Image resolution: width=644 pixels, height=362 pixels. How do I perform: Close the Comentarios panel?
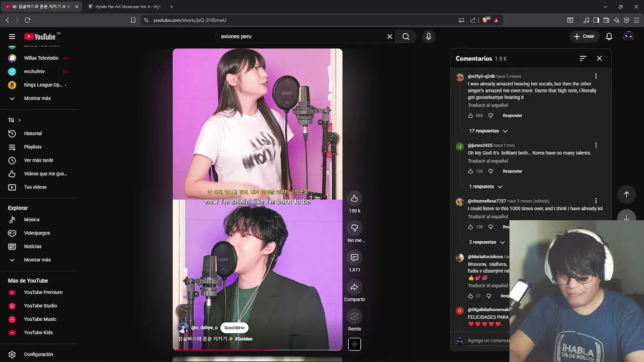click(599, 58)
